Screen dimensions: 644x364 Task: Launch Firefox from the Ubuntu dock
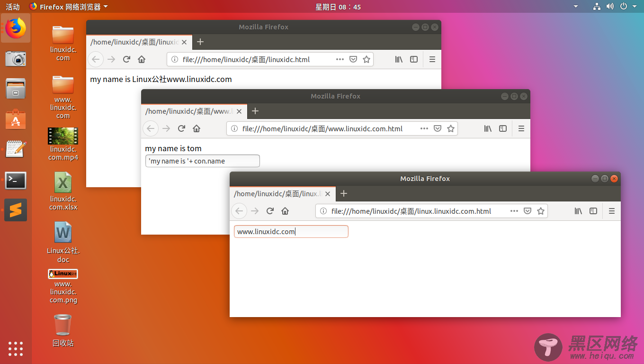tap(16, 28)
